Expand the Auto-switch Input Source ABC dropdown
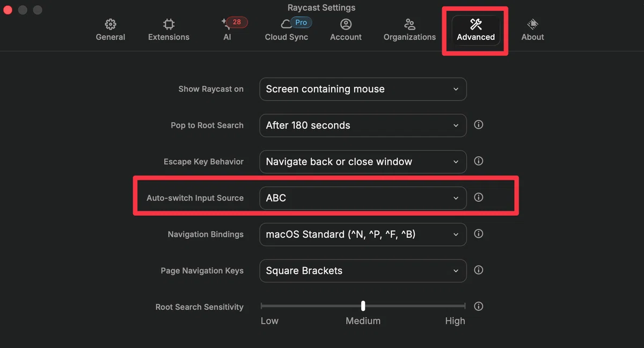 363,198
